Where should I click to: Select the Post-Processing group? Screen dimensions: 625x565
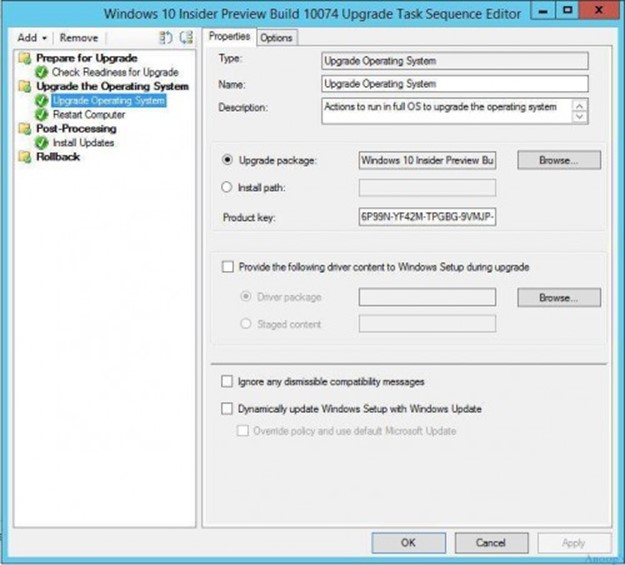77,129
